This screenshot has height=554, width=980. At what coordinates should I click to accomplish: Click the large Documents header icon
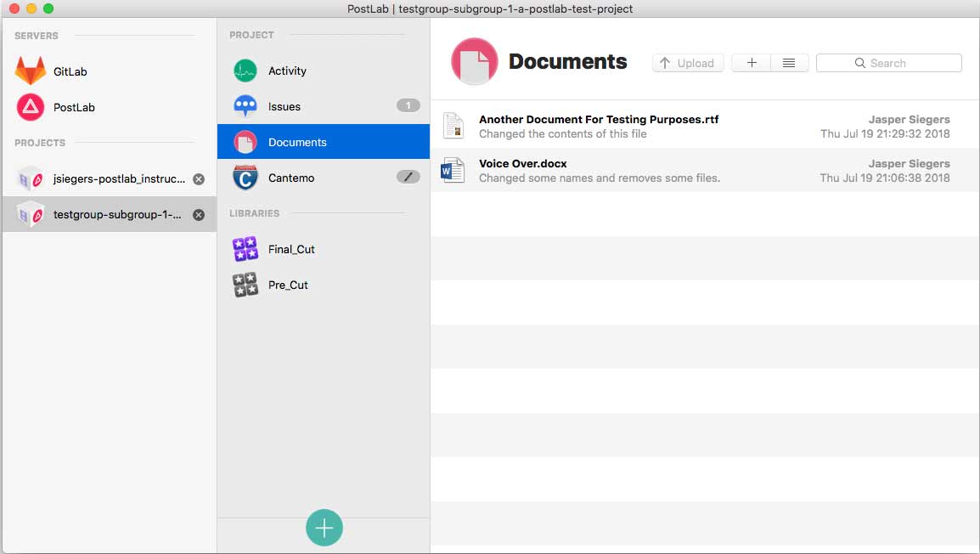click(475, 61)
